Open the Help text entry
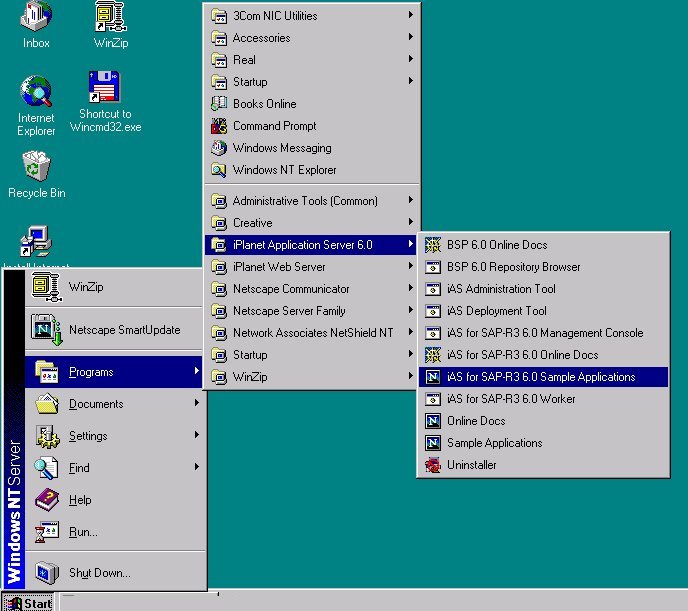This screenshot has height=611, width=688. [80, 500]
